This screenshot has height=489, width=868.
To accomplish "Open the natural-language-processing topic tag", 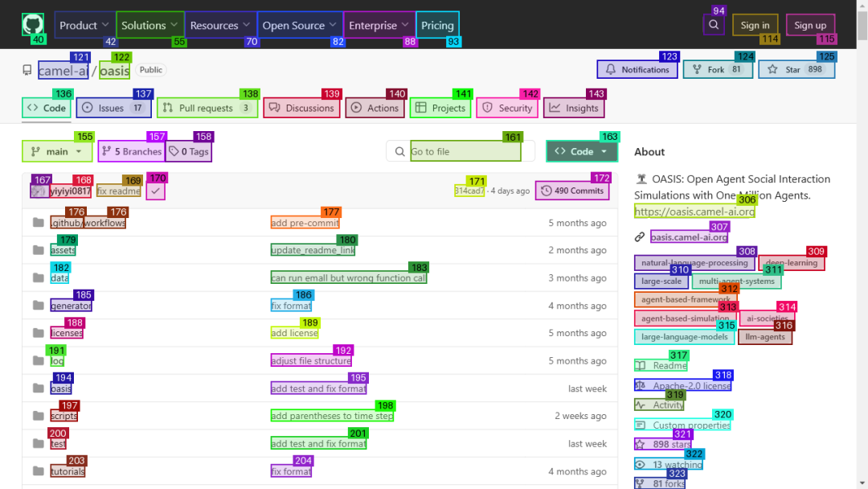I will pyautogui.click(x=694, y=263).
